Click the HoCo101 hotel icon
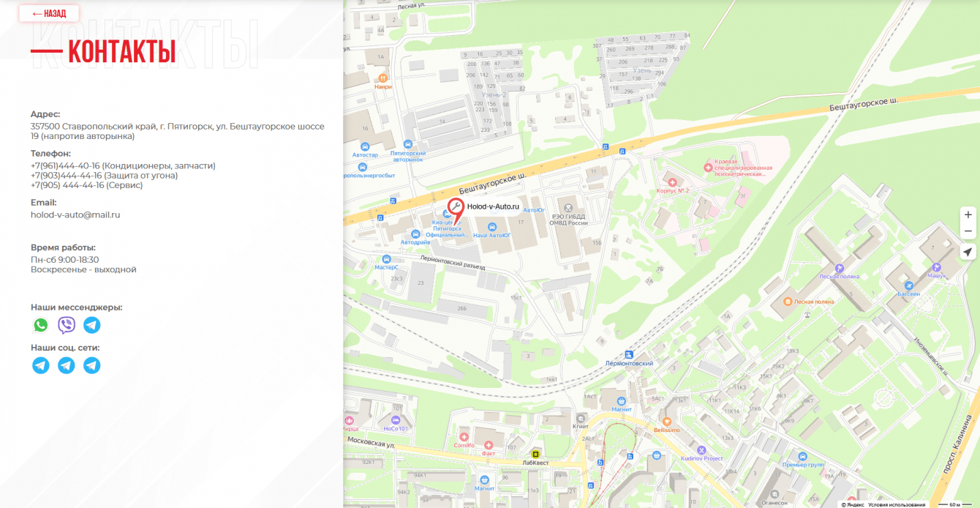The image size is (980, 508). [x=395, y=420]
